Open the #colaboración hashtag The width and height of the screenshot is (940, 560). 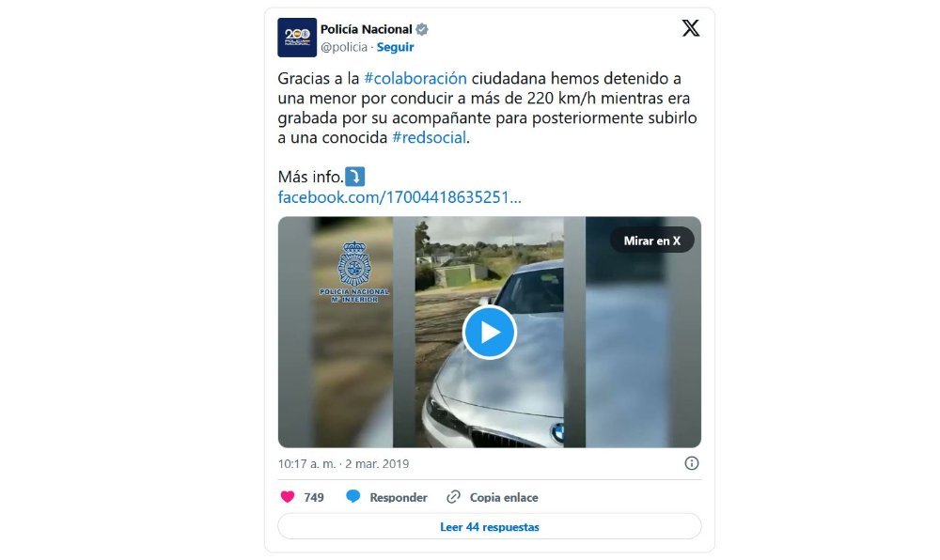415,79
